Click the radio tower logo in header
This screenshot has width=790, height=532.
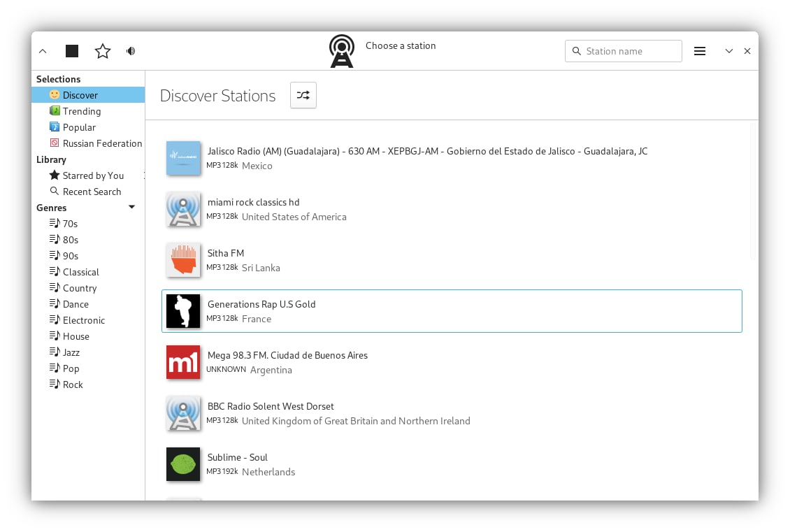pos(342,51)
